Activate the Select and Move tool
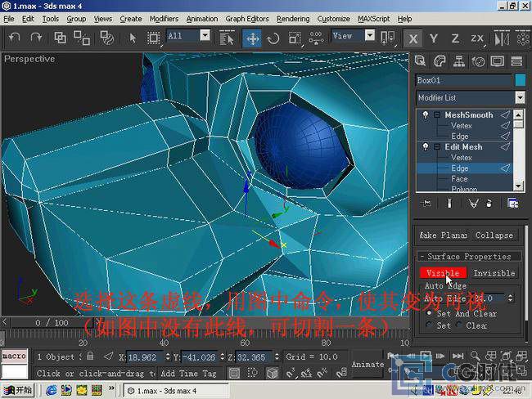Screen dimensions: 532x399 tap(252, 38)
